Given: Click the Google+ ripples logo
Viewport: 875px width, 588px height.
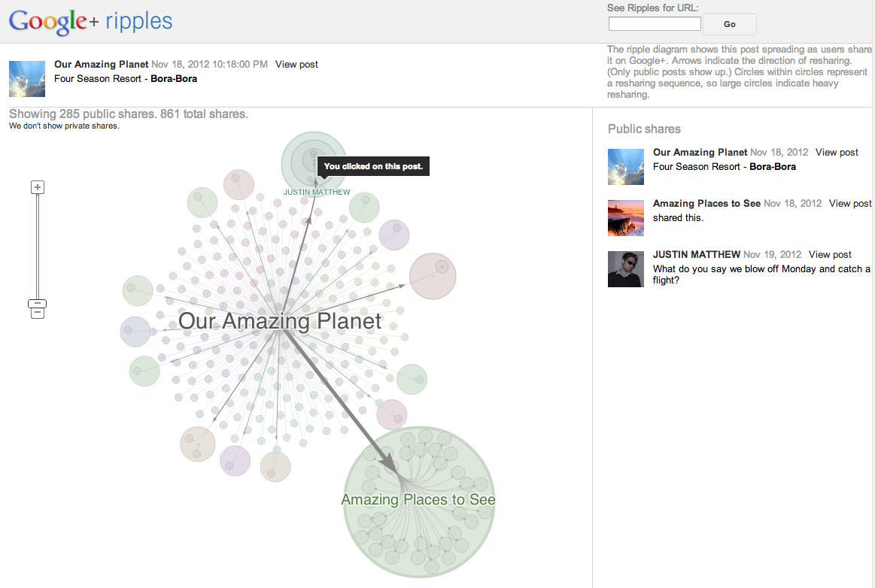Looking at the screenshot, I should click(90, 22).
